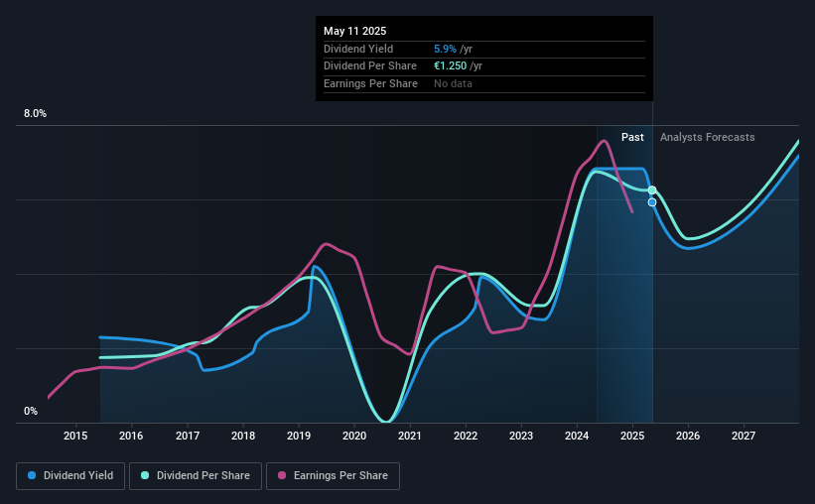The image size is (815, 504).
Task: Click the Analysts Forecasts label
Action: click(x=708, y=137)
